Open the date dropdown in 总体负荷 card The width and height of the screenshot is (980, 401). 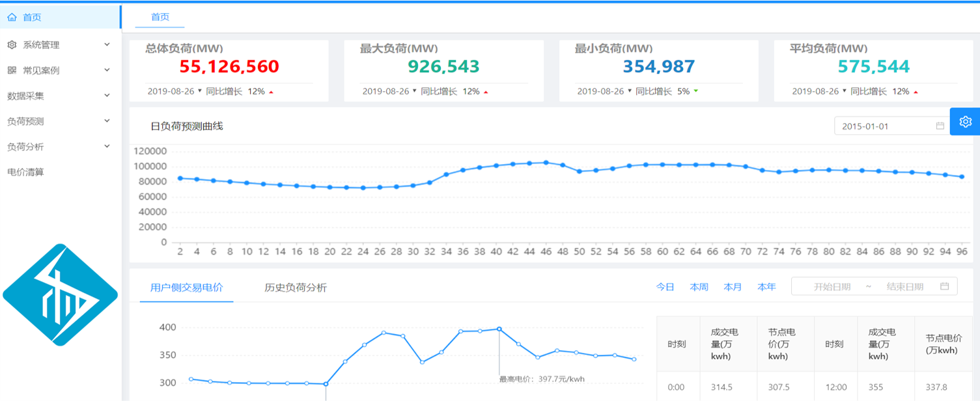coord(200,91)
